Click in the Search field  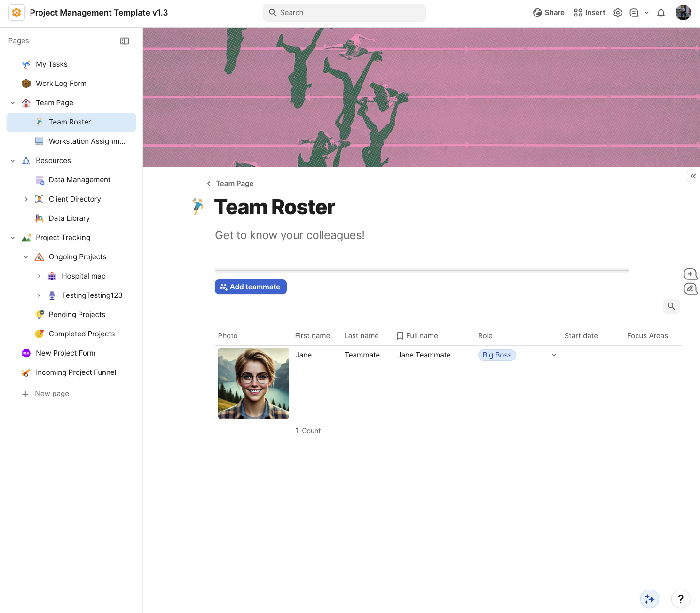click(x=345, y=13)
